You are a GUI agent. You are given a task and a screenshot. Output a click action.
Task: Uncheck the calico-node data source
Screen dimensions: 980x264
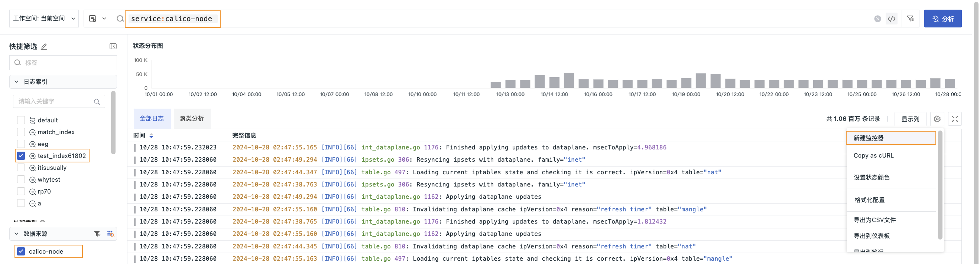[21, 251]
